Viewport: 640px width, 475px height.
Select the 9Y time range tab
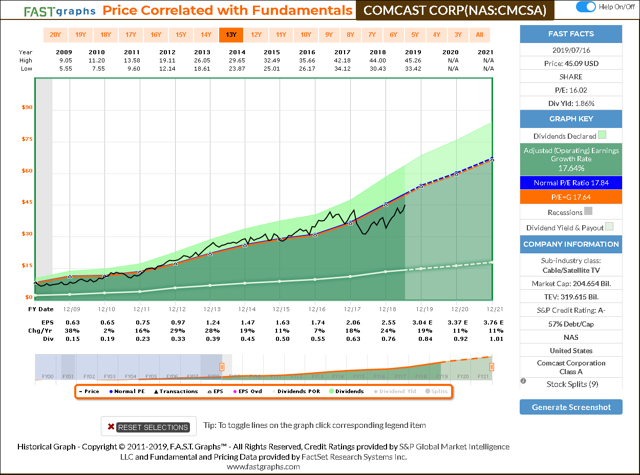click(329, 35)
